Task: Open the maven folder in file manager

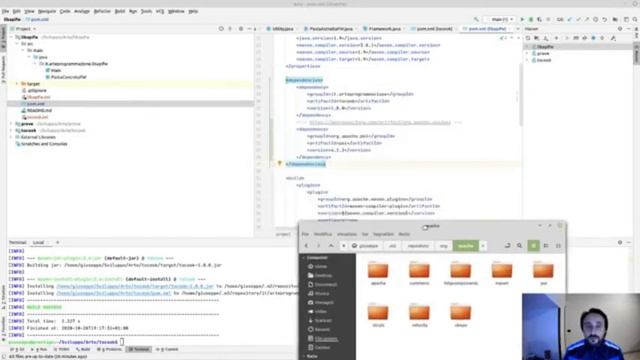Action: pos(502,273)
